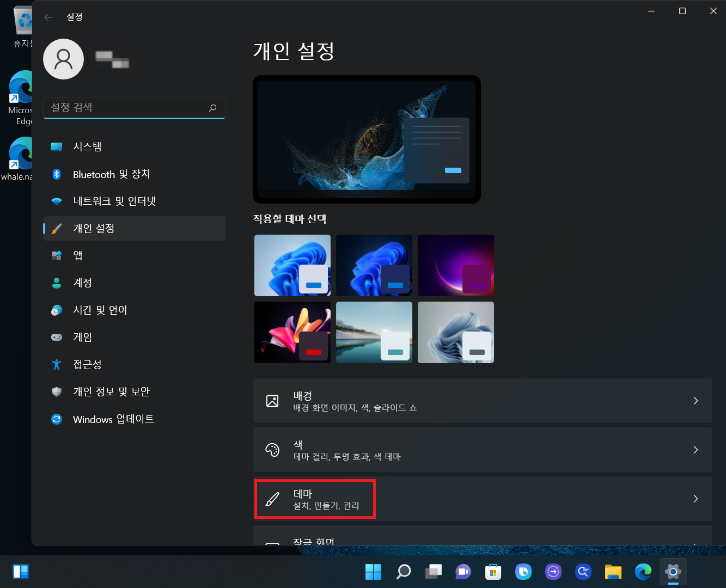Image resolution: width=726 pixels, height=588 pixels.
Task: Click the back arrow in Settings
Action: click(48, 17)
